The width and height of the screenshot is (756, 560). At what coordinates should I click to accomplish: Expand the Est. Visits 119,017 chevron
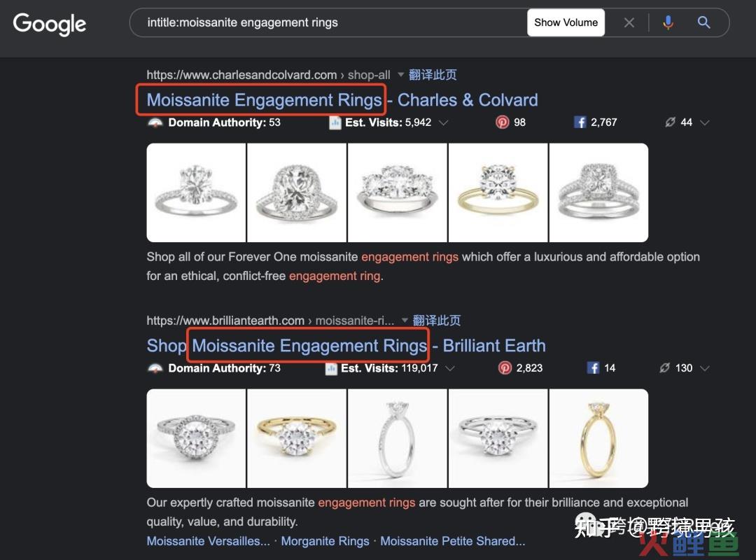(x=450, y=368)
